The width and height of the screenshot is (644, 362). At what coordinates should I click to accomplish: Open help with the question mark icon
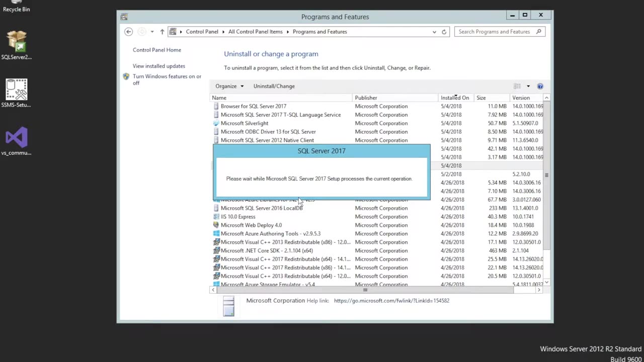(540, 86)
